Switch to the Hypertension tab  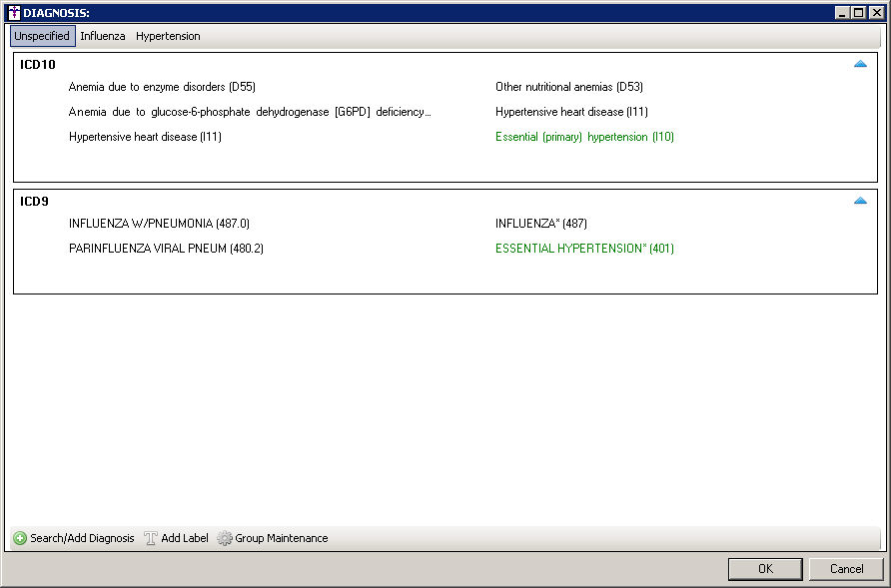(168, 36)
